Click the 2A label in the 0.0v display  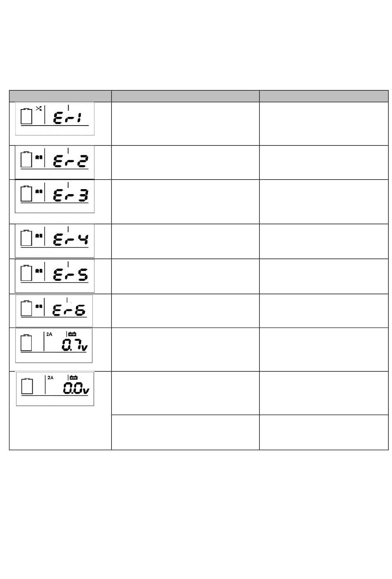coord(50,377)
